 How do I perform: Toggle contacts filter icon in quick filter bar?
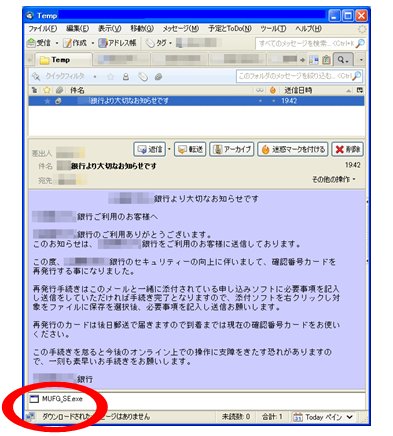point(126,77)
